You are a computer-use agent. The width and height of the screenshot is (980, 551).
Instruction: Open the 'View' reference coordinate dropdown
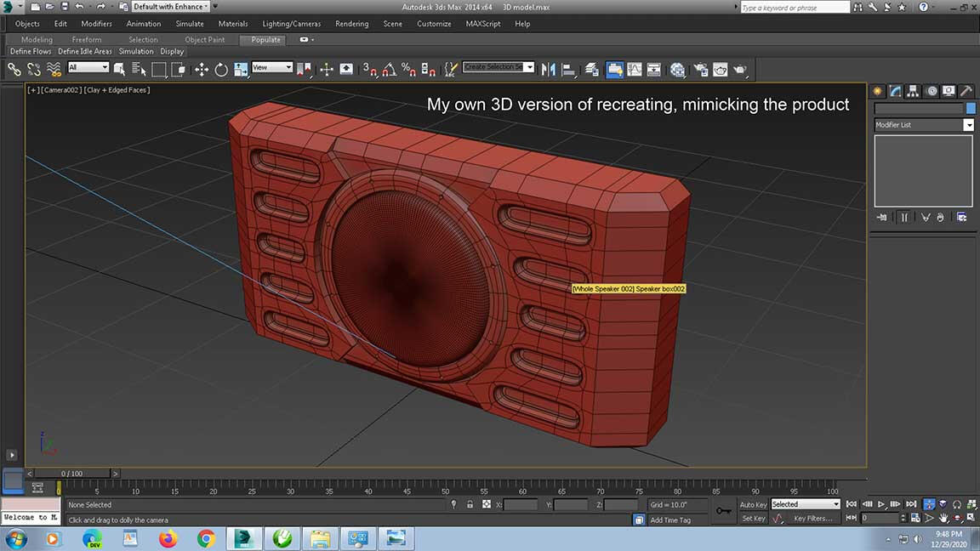272,67
